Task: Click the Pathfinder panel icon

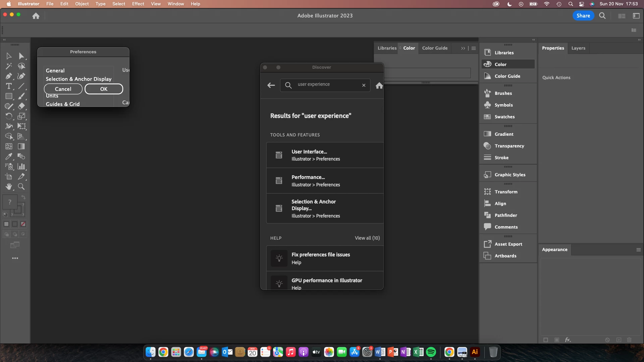Action: (487, 215)
